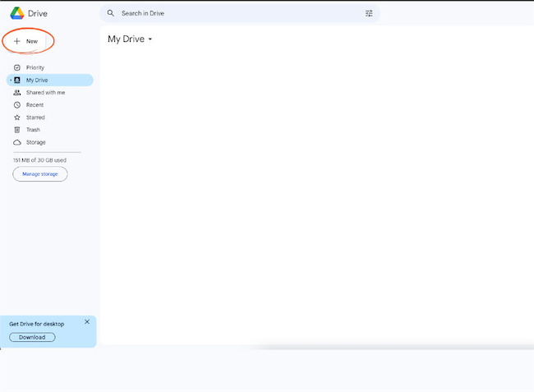
Task: Click the Recent clock icon
Action: click(x=17, y=105)
